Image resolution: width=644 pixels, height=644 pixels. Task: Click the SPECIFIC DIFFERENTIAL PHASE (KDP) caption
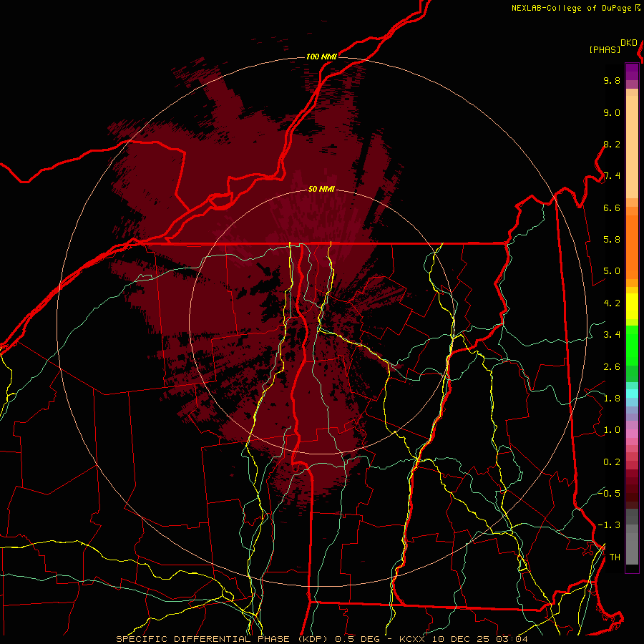(223, 639)
